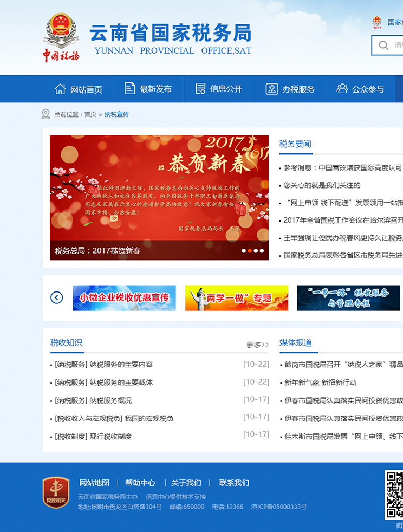
Task: Click the previous arrow on banner carousel
Action: coord(57,297)
